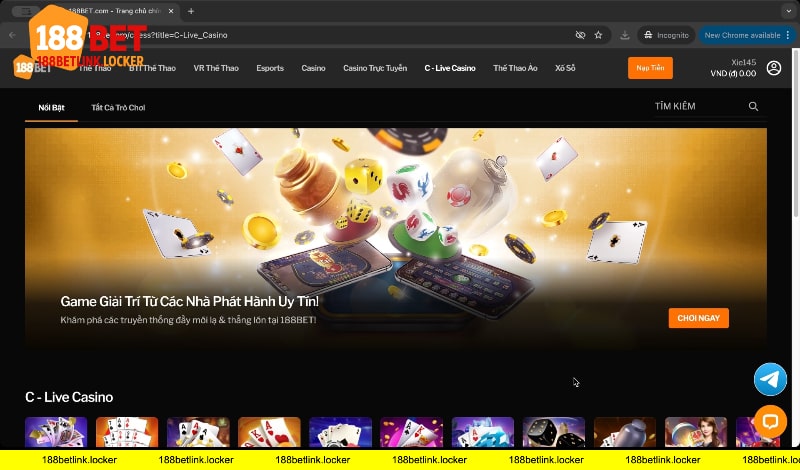Click the browser address bar URL

[x=300, y=34]
